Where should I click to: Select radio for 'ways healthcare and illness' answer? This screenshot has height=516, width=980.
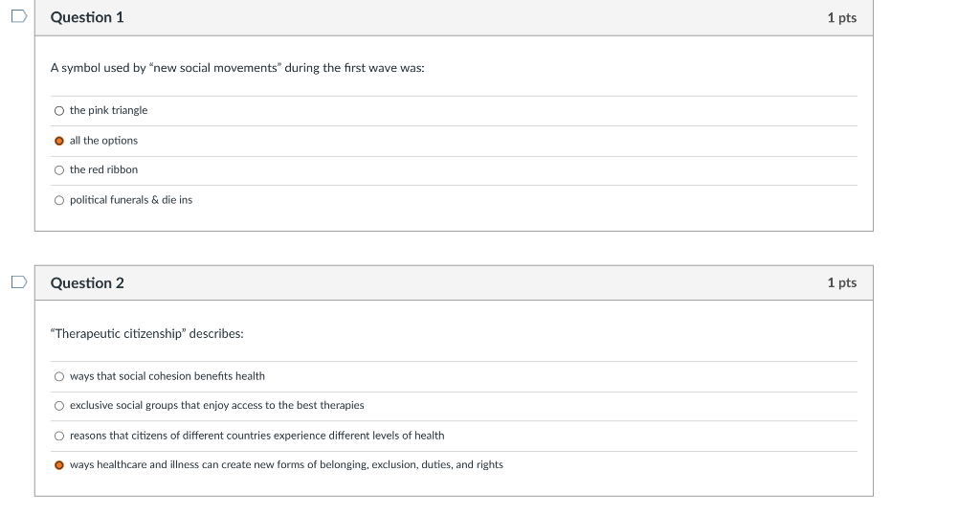click(x=59, y=465)
